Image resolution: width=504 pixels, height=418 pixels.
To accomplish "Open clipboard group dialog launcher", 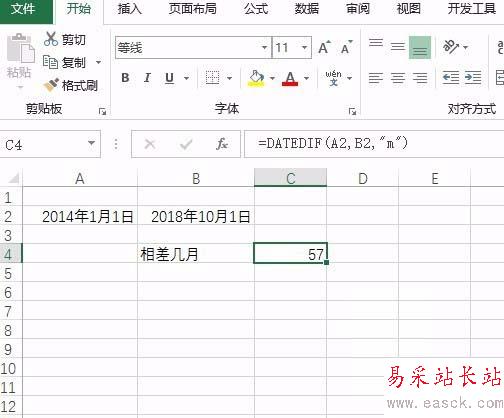I will pos(102,112).
